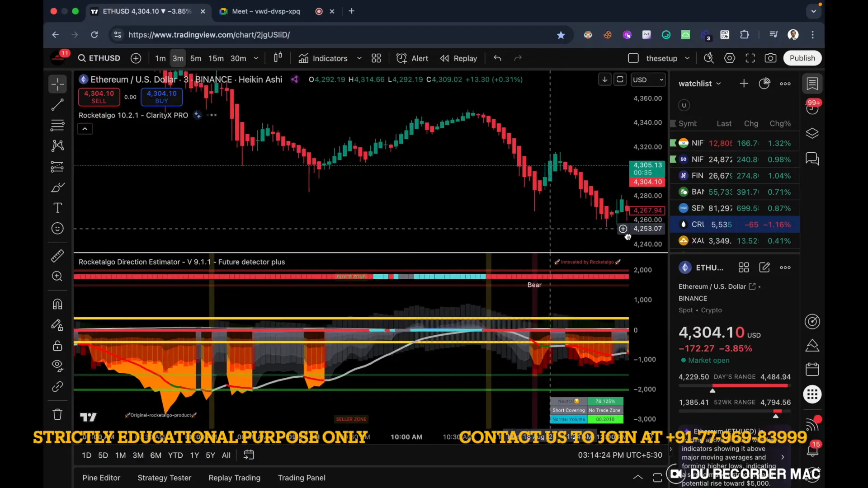The image size is (868, 488).
Task: Toggle hide all drawings eye icon
Action: 57,366
